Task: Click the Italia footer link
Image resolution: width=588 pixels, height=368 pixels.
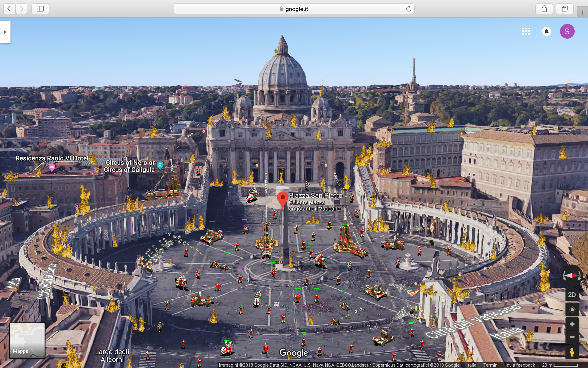Action: 471,365
